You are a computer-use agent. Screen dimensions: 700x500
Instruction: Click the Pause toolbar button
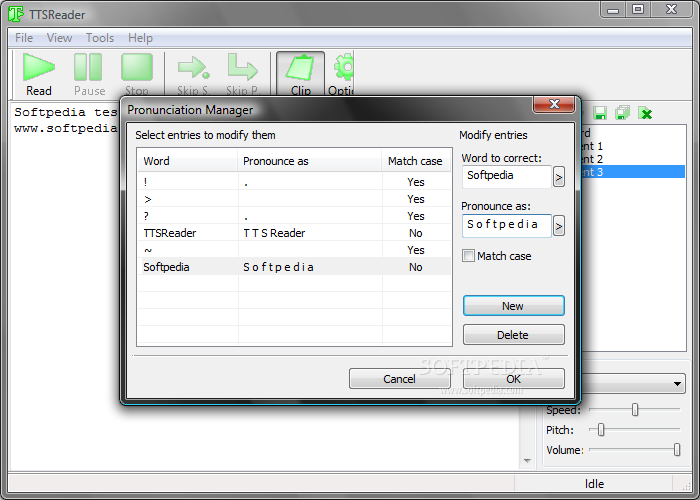click(x=89, y=75)
